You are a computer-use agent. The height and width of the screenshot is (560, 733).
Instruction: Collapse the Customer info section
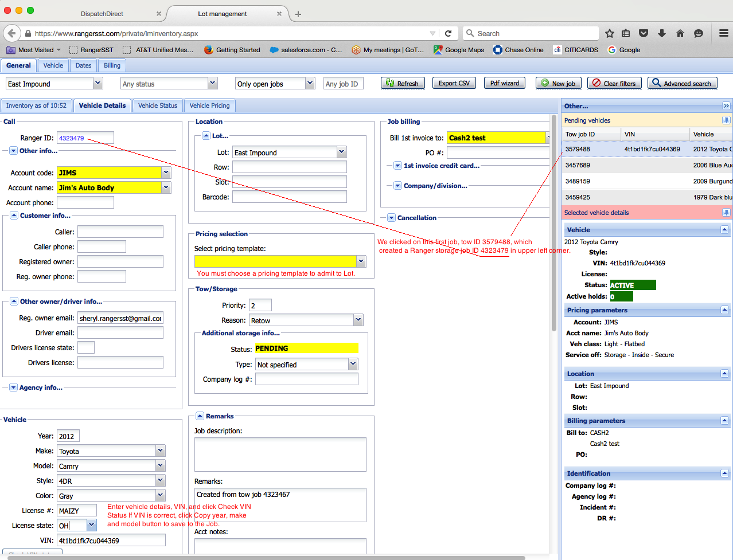(x=14, y=216)
